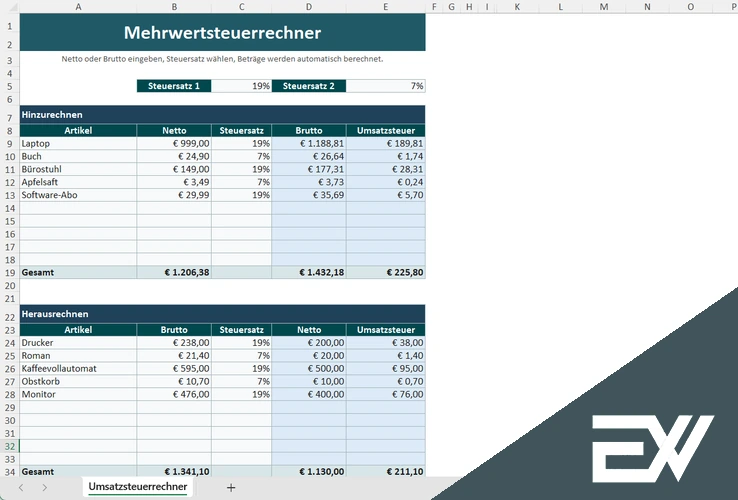Screen dimensions: 738x500
Task: Click the Steuersatz 2 label cell
Action: (x=309, y=86)
